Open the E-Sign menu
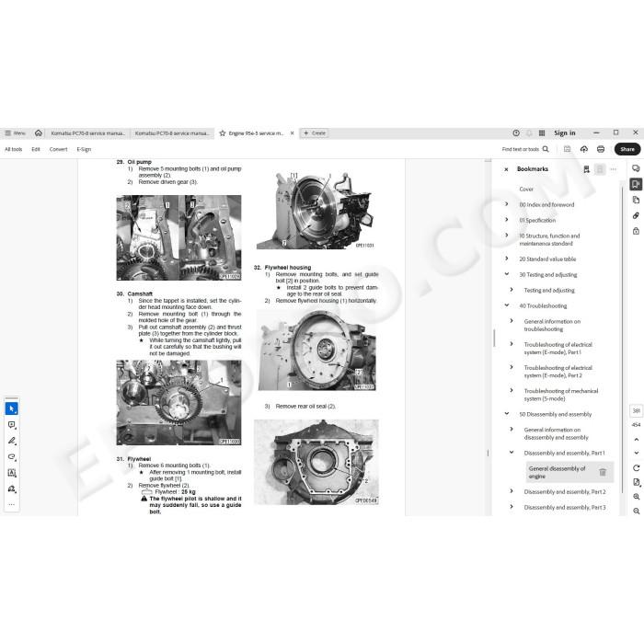The image size is (644, 644). click(x=84, y=149)
